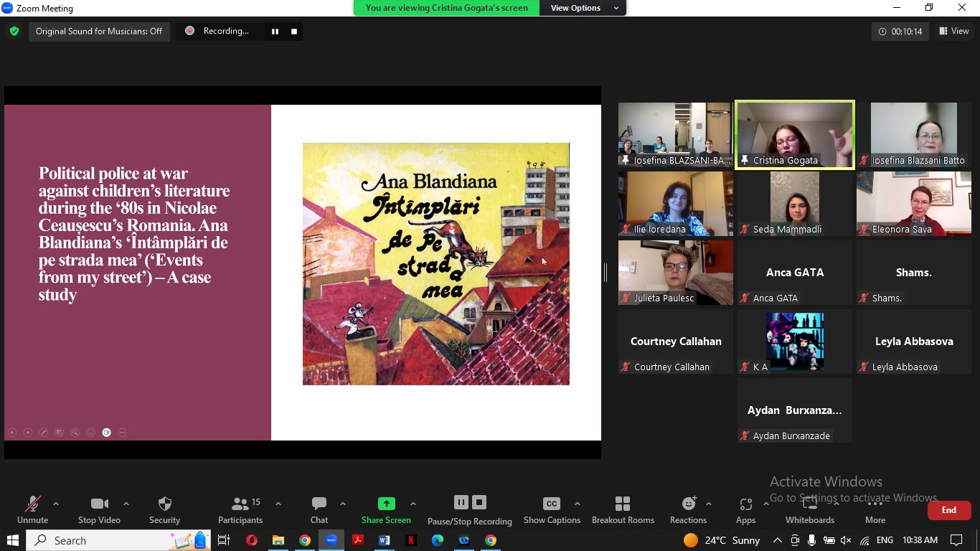Expand arrow next to Chat
980x551 pixels.
[x=343, y=504]
